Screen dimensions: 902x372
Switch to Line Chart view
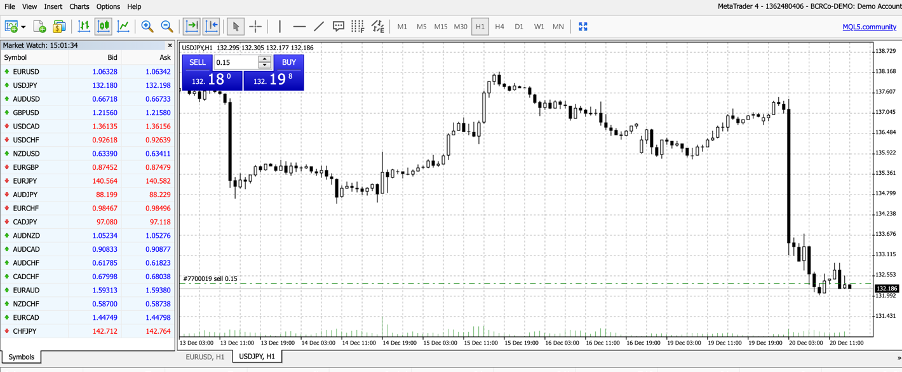tap(123, 26)
